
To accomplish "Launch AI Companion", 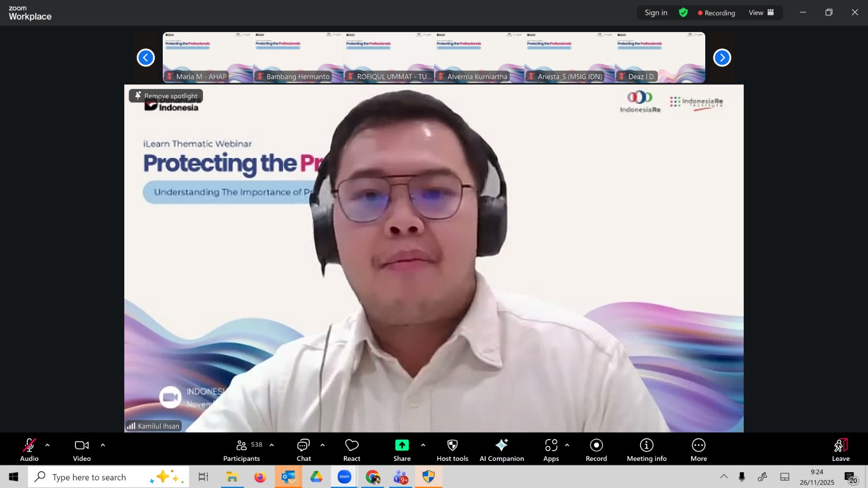I will (501, 450).
